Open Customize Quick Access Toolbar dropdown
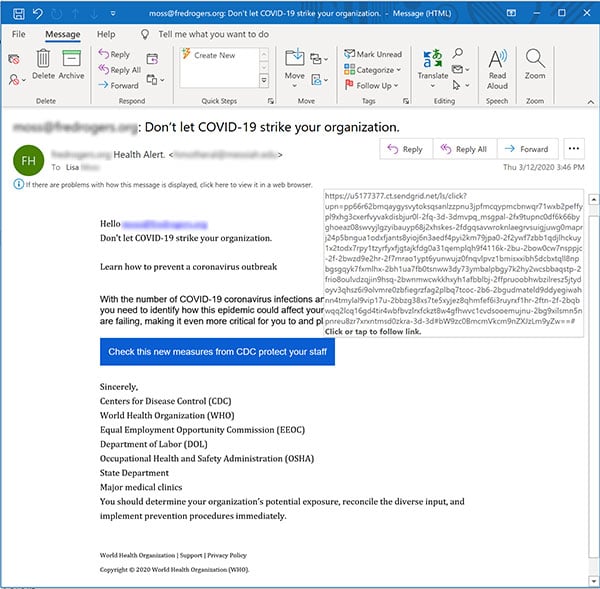 pyautogui.click(x=113, y=13)
